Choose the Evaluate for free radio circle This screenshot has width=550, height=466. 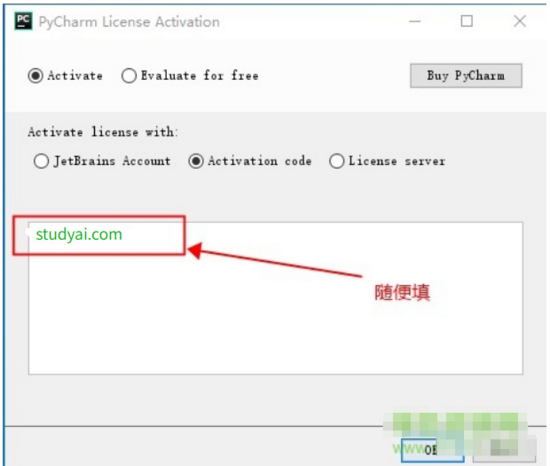[x=129, y=76]
